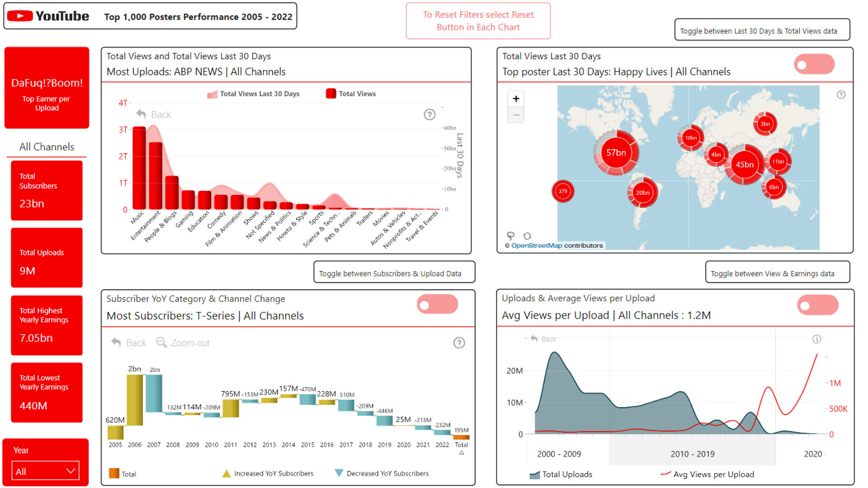
Task: Click the Sports category axis label
Action: [316, 218]
